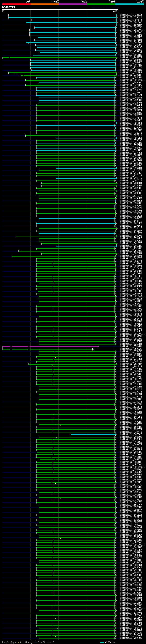Select hit label UniRef100_A9RY84
This screenshot has height=644, width=146.
131,168
